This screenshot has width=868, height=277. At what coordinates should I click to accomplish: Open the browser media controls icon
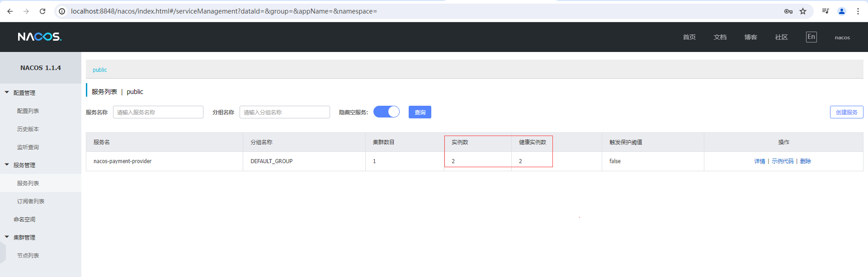(826, 11)
